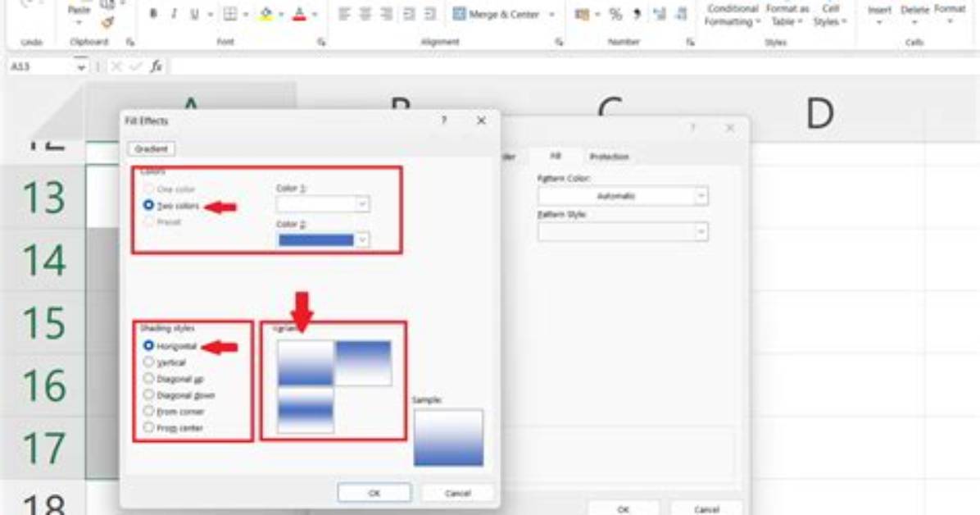Select the Two colors radio button
Viewport: 980px width, 515px height.
[x=148, y=205]
